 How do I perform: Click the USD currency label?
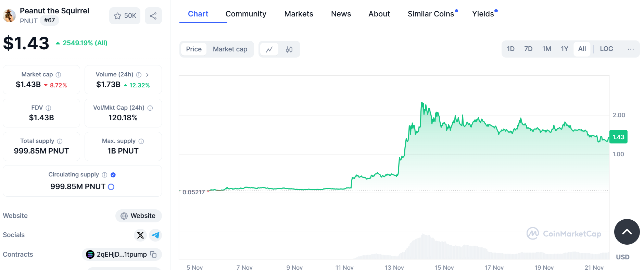coord(623,257)
